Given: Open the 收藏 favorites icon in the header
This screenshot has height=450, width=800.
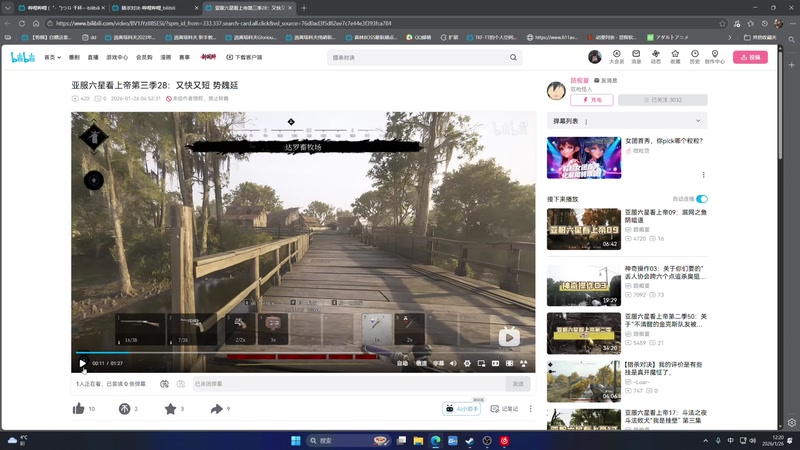Looking at the screenshot, I should [x=675, y=57].
